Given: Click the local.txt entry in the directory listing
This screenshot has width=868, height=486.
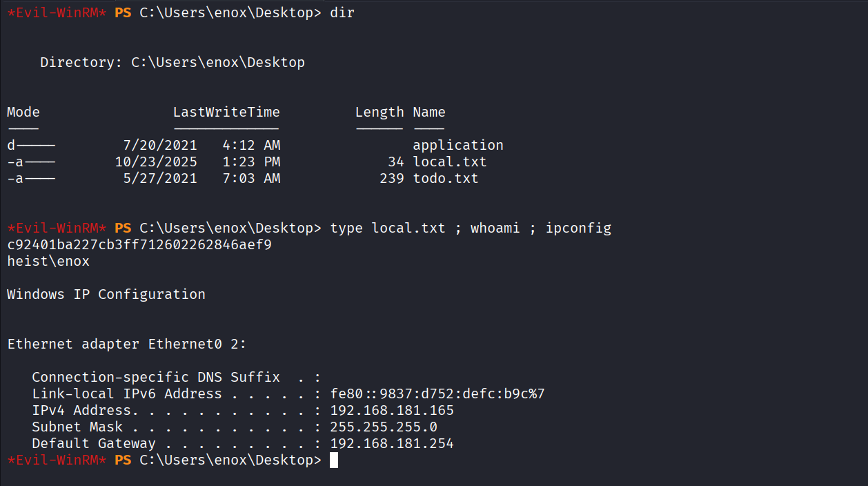Looking at the screenshot, I should pyautogui.click(x=449, y=162).
